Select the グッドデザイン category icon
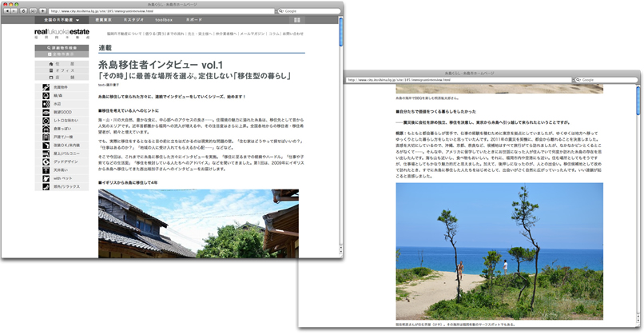Image resolution: width=644 pixels, height=335 pixels. (x=46, y=162)
